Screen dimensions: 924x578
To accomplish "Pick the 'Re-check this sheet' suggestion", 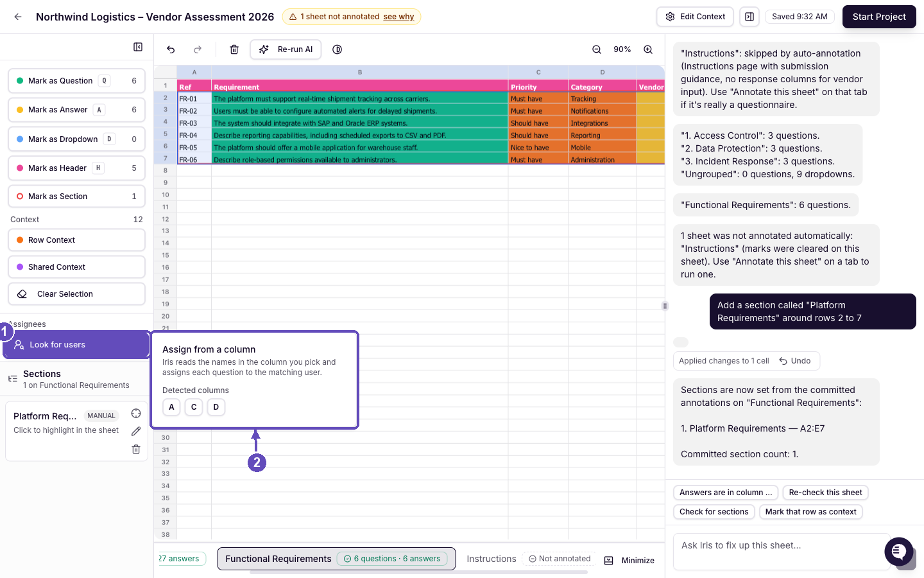I will click(825, 493).
